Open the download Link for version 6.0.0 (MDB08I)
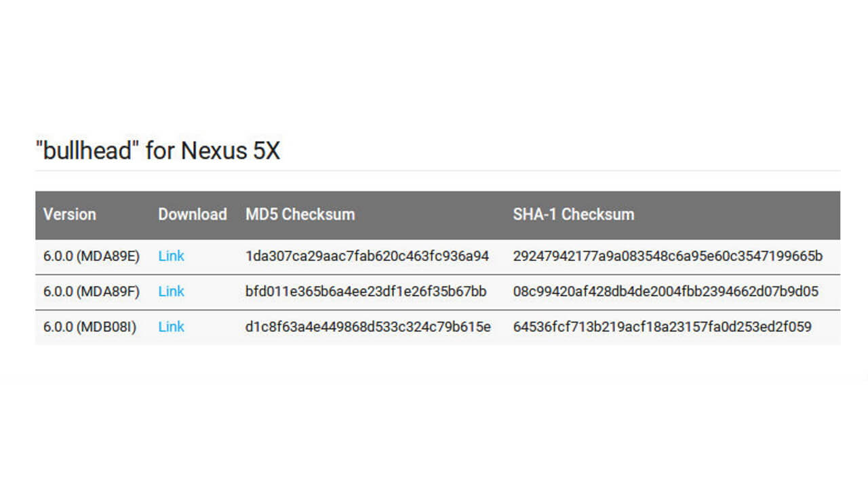This screenshot has width=868, height=488. click(171, 327)
